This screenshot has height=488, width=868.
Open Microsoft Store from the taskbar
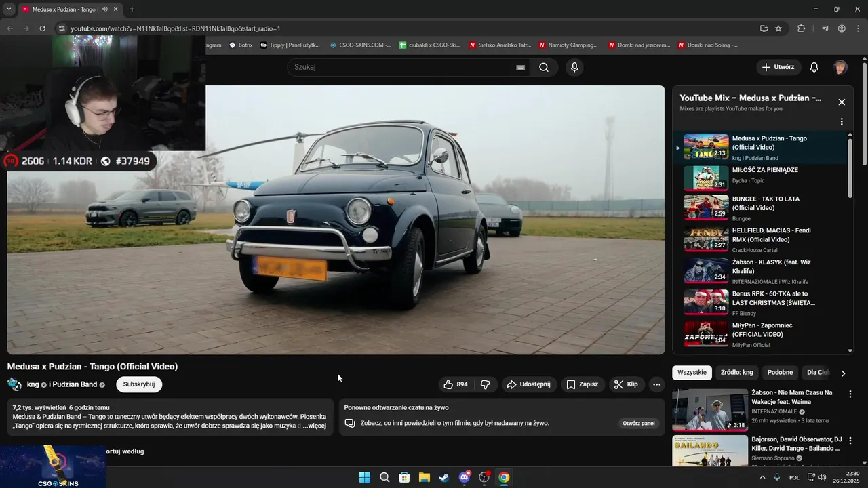click(x=404, y=477)
